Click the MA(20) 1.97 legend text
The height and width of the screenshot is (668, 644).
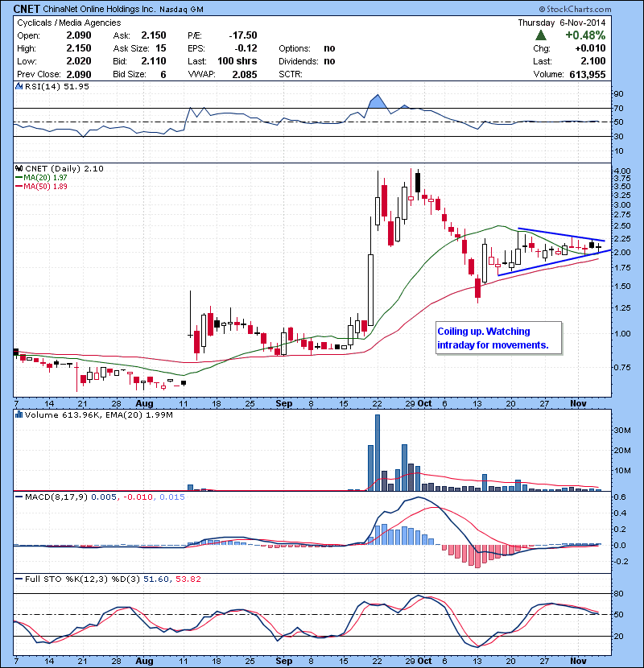(x=45, y=178)
